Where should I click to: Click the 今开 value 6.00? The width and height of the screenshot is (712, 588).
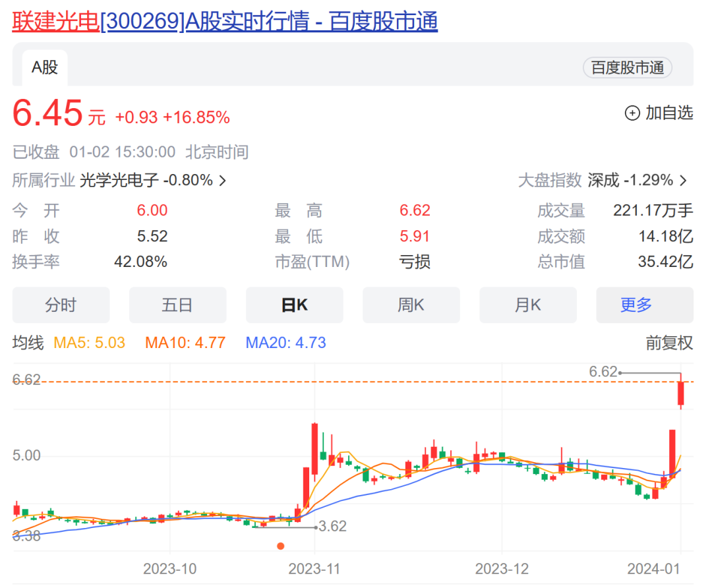click(152, 210)
